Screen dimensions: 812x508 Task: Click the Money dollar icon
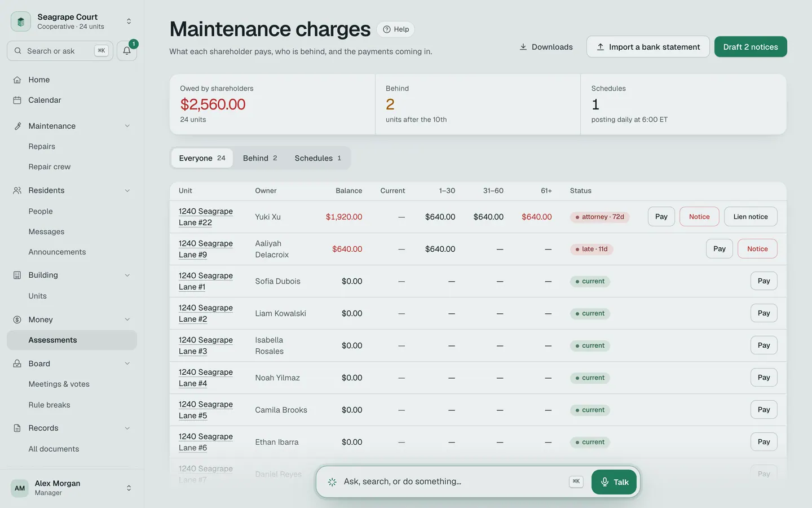coord(17,319)
